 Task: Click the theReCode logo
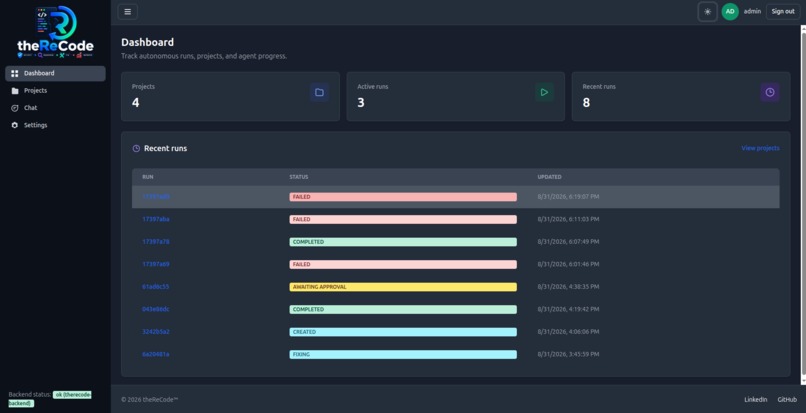[55, 32]
